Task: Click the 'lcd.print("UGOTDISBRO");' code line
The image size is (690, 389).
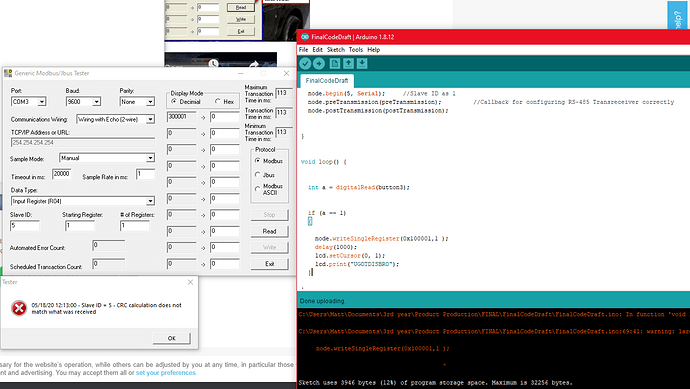Action: [357, 264]
